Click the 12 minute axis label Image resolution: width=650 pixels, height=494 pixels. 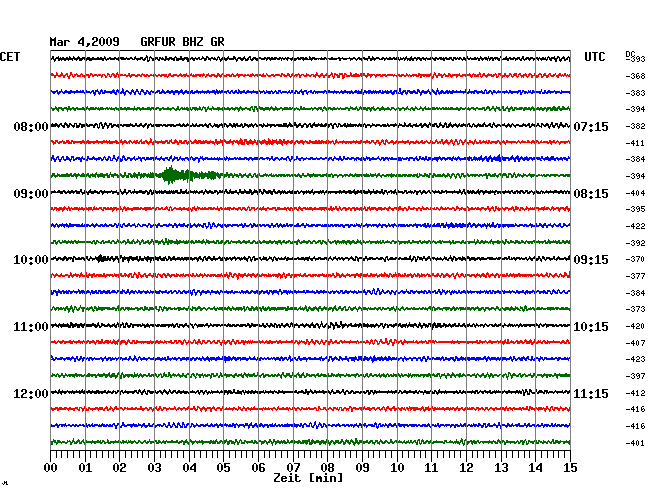point(466,467)
